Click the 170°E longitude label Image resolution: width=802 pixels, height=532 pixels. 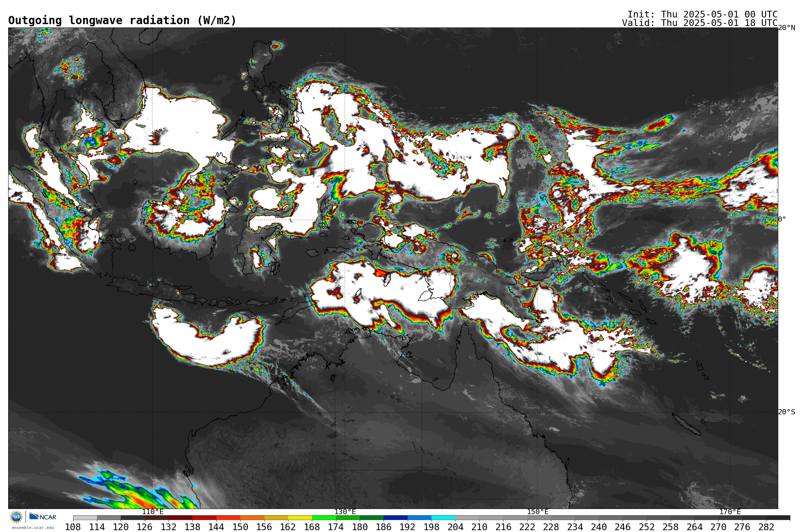[x=730, y=512]
